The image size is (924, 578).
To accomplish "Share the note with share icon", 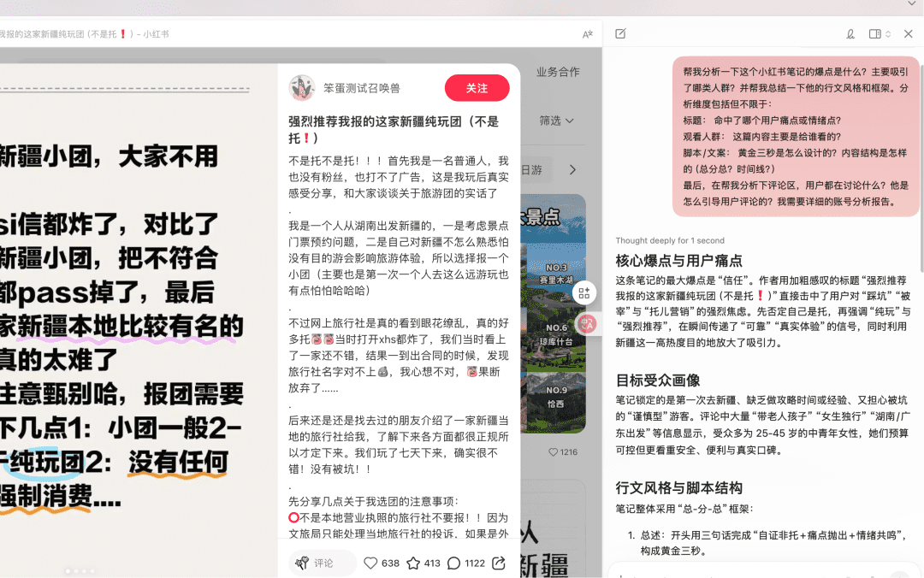I will tap(499, 563).
